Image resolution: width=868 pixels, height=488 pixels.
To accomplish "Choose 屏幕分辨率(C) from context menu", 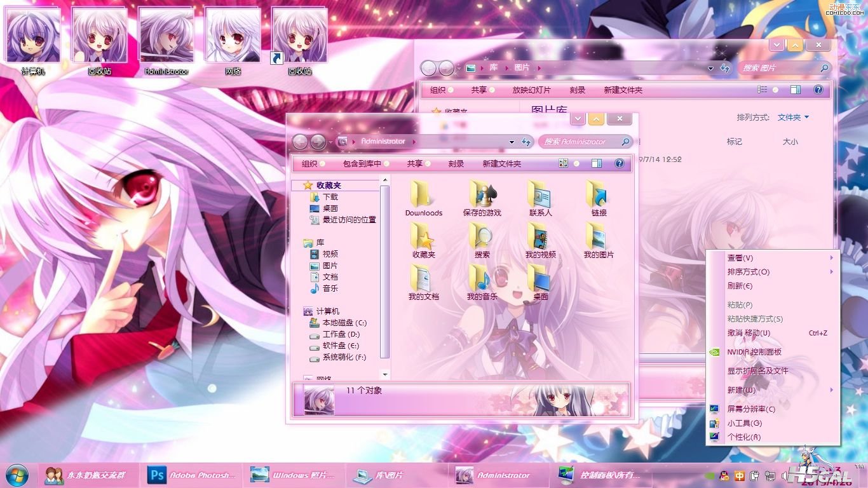I will [x=773, y=409].
